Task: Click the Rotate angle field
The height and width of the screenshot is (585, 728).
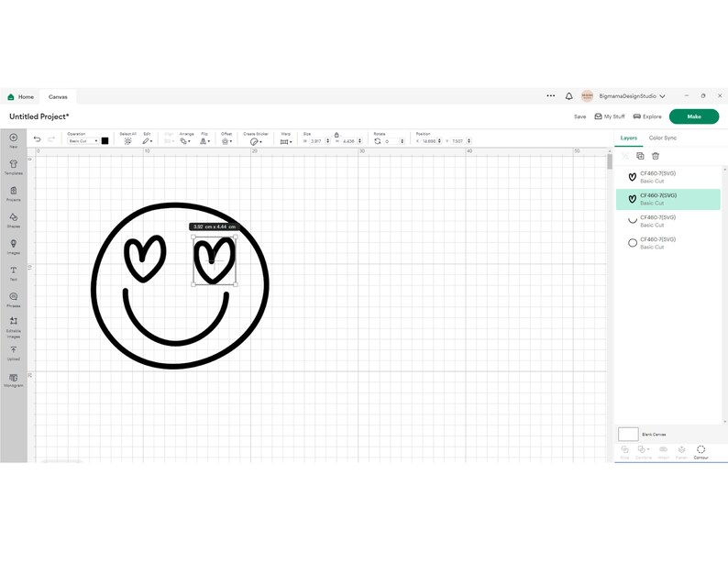Action: 391,141
